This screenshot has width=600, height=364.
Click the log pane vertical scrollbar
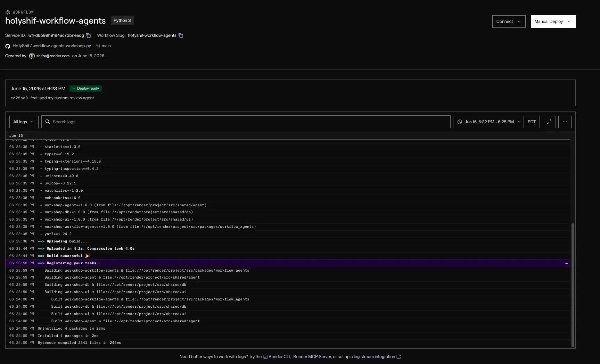(x=573, y=285)
